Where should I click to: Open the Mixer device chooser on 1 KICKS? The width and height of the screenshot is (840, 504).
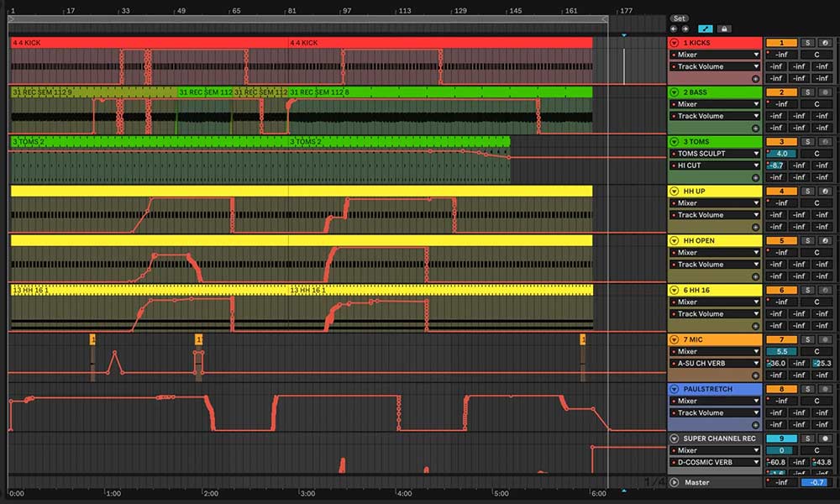(714, 55)
